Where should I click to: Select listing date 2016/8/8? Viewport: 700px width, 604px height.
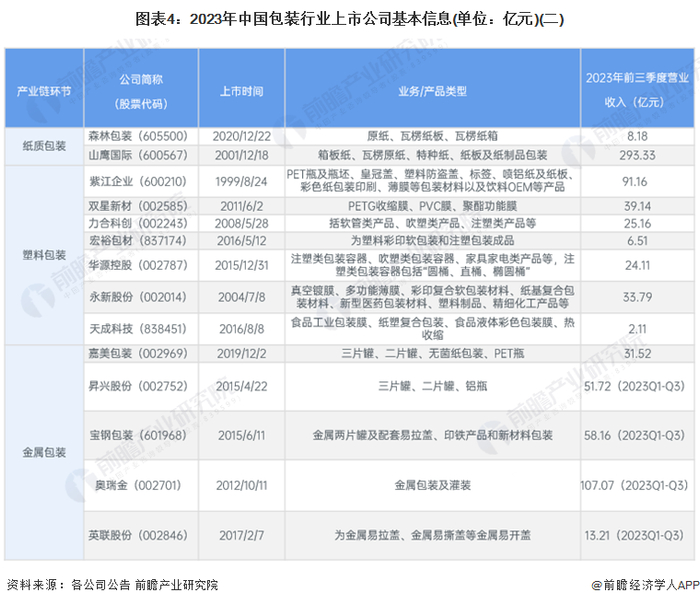tap(242, 329)
